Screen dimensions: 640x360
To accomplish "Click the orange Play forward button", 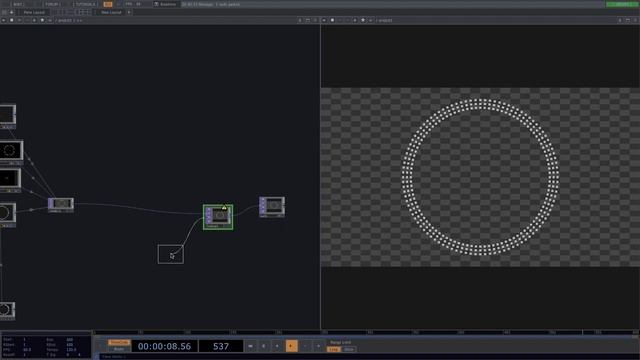I will tap(291, 346).
